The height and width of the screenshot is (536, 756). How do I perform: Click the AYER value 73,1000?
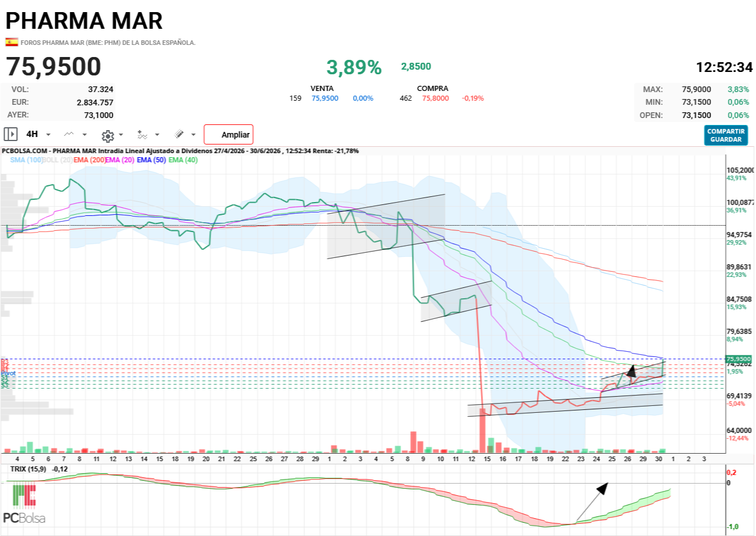pos(99,115)
